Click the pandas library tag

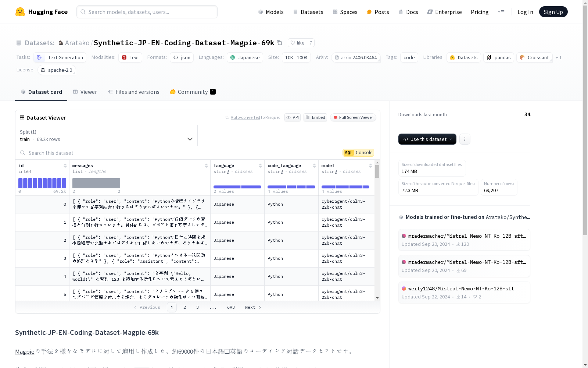point(499,57)
